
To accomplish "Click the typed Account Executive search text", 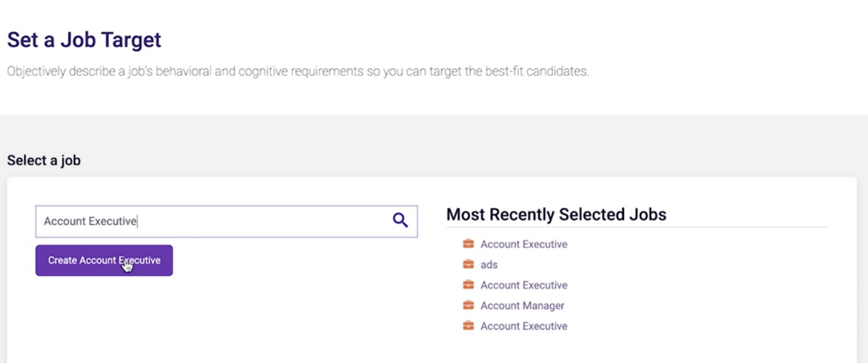I will [90, 221].
